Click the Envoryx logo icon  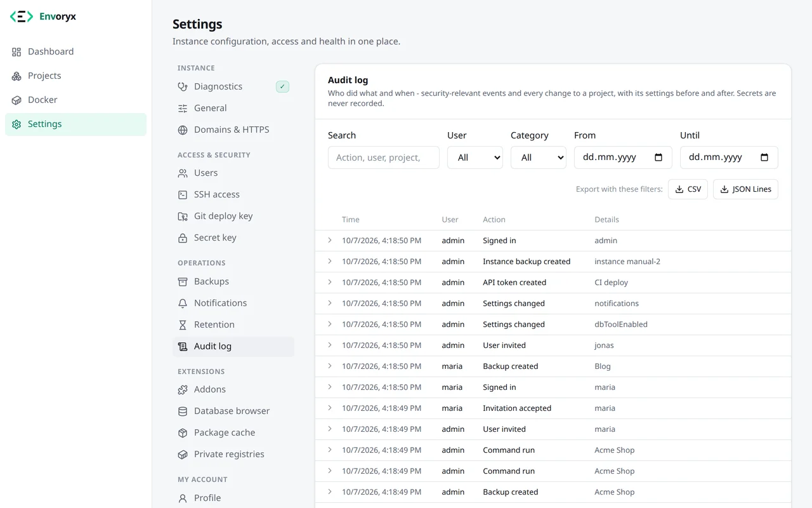click(x=21, y=17)
